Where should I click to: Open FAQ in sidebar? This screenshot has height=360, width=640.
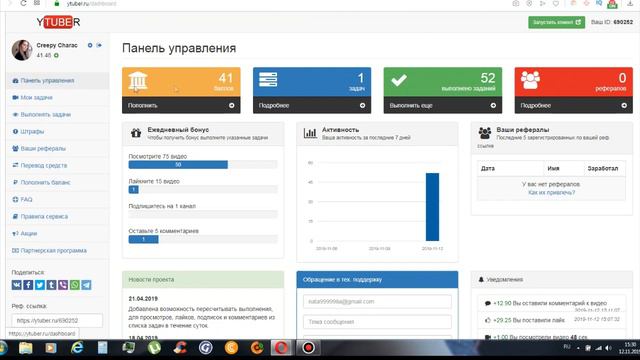point(58,200)
